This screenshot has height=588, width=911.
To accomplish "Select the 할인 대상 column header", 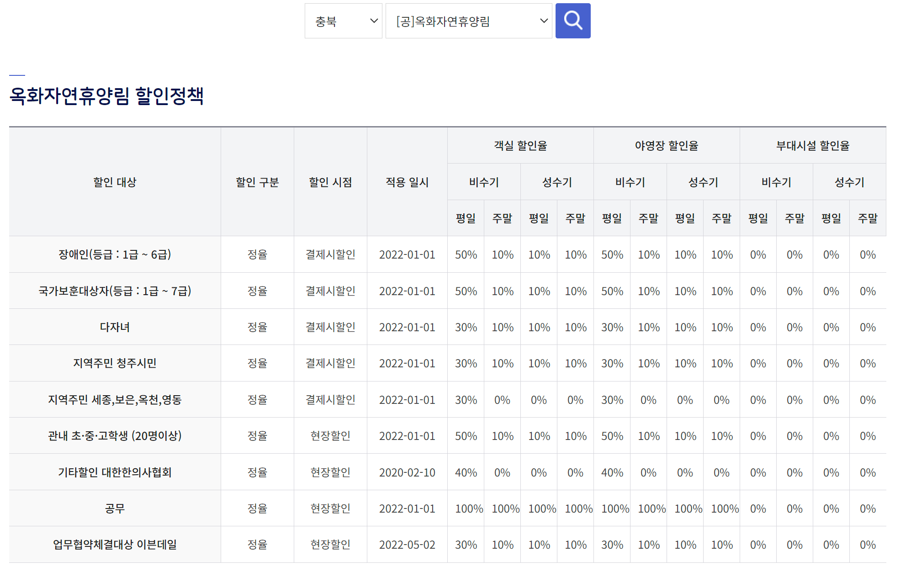I will point(116,181).
